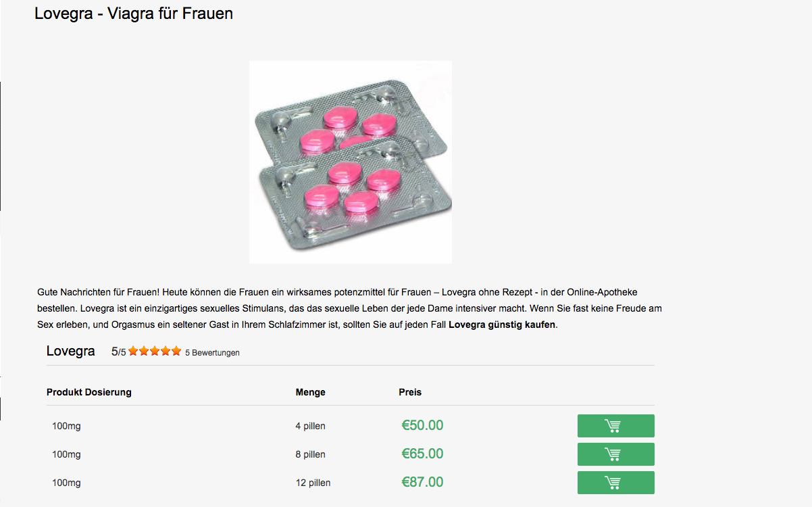Click the page title Lovegra - Viagra für Frauen

[134, 14]
